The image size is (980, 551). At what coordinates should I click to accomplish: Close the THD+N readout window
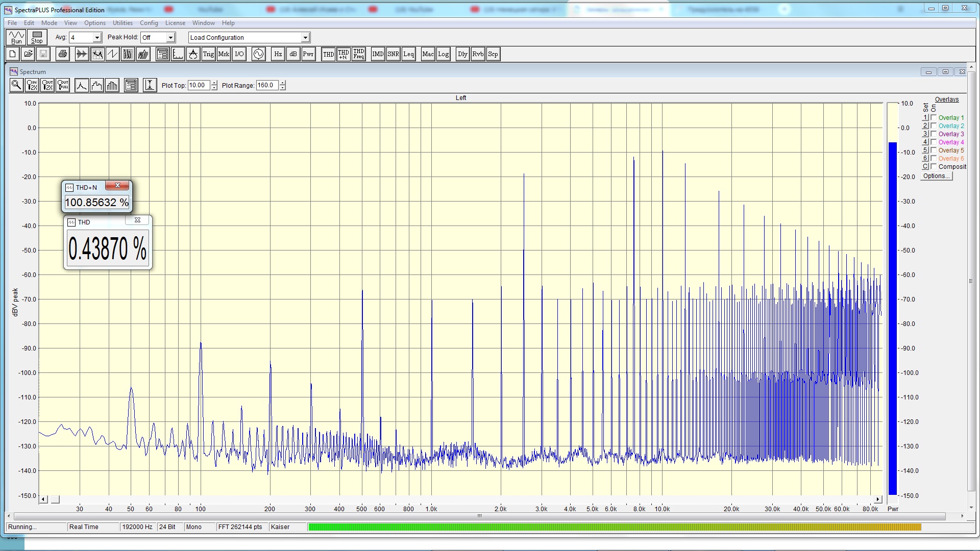[x=118, y=185]
